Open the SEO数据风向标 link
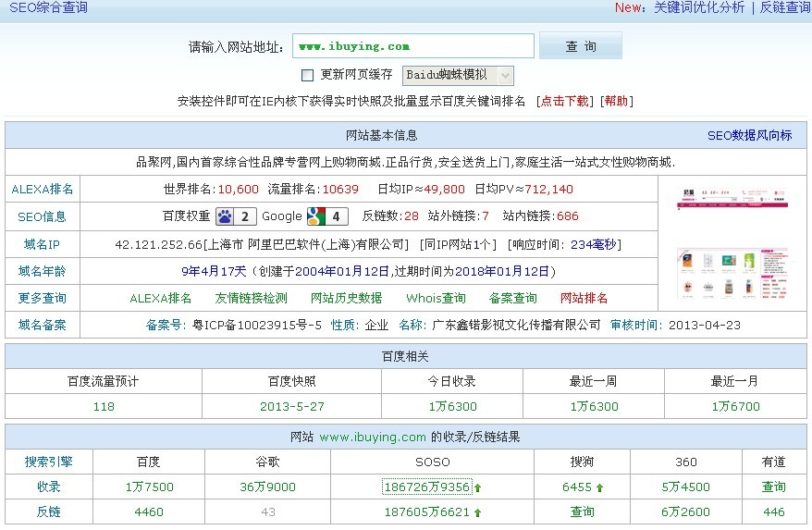This screenshot has height=530, width=812. click(749, 136)
